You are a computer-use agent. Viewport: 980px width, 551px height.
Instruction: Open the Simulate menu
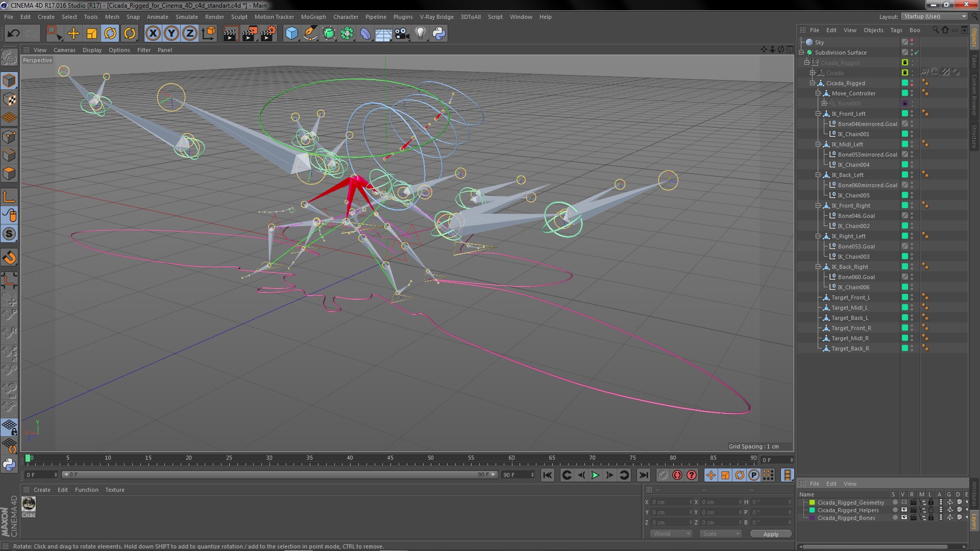pos(186,17)
